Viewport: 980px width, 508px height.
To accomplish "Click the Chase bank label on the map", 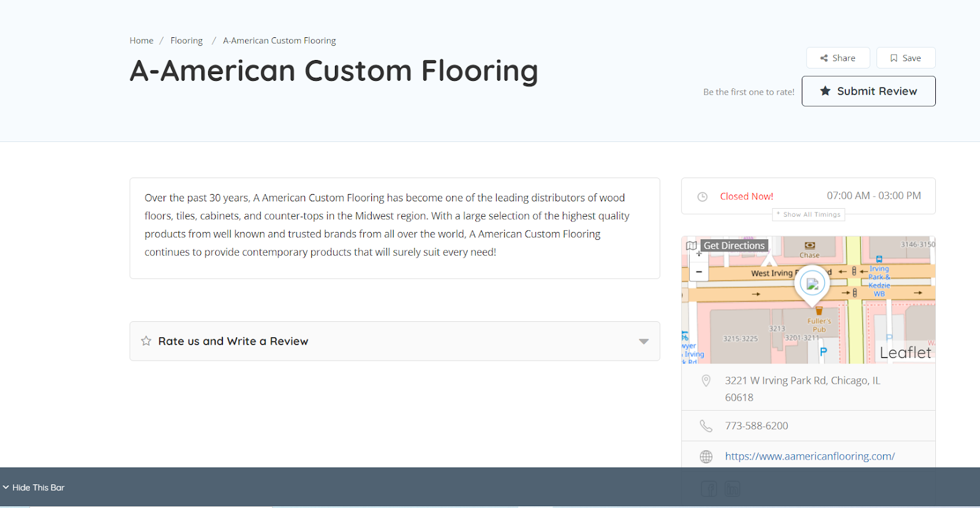I will tap(809, 255).
